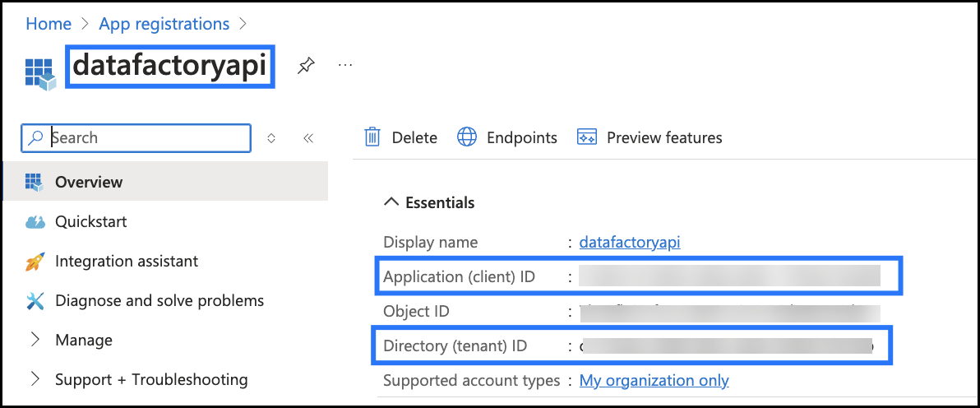Image resolution: width=980 pixels, height=408 pixels.
Task: Click the Quickstart cloud icon
Action: (35, 222)
